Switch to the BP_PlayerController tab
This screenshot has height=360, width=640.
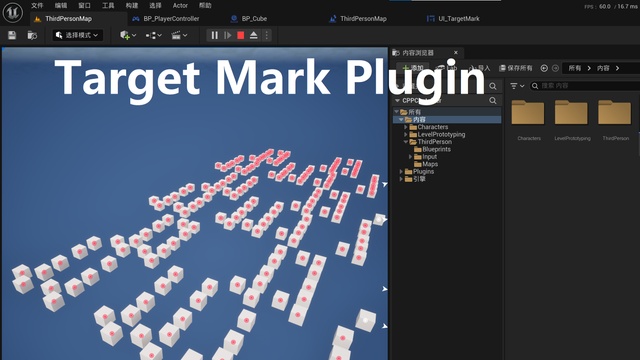click(x=166, y=19)
